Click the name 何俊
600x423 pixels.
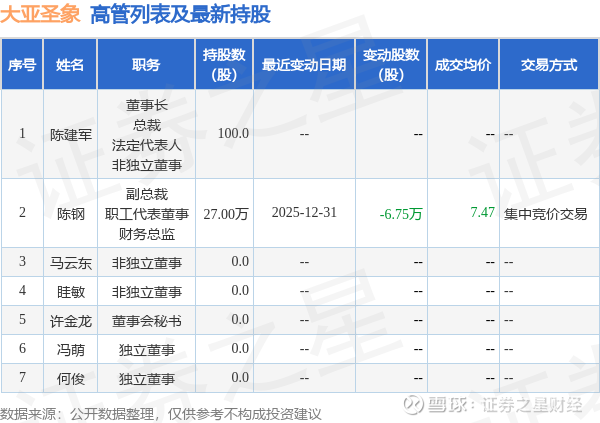(x=71, y=379)
